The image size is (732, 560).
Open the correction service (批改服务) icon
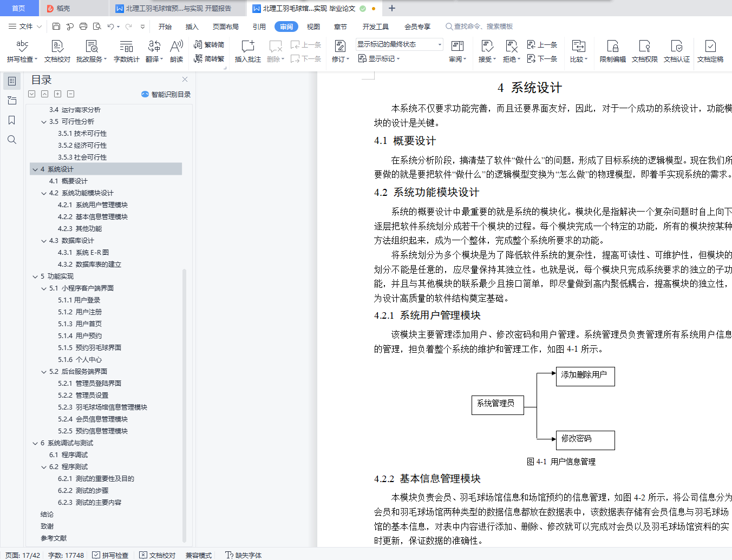pyautogui.click(x=91, y=51)
